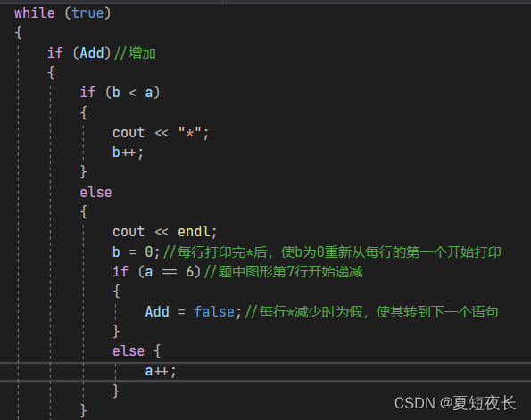Click the green comment '//增加'
This screenshot has width=531, height=420.
[x=135, y=54]
